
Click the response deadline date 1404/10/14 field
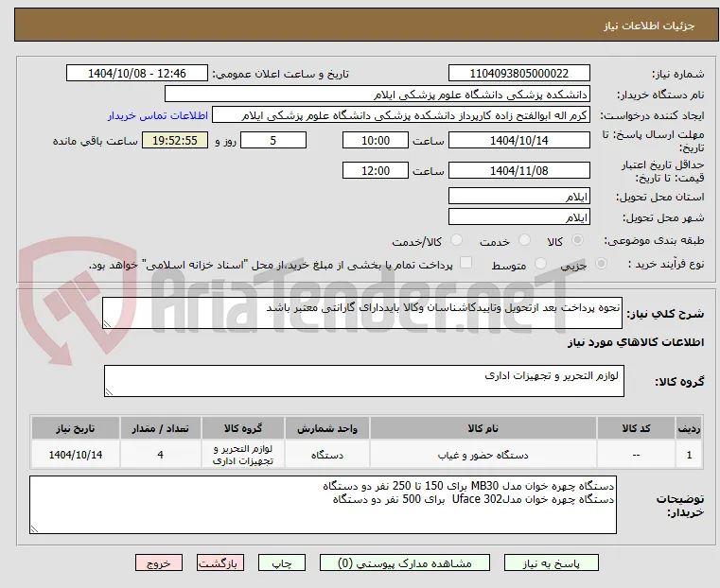click(x=518, y=140)
